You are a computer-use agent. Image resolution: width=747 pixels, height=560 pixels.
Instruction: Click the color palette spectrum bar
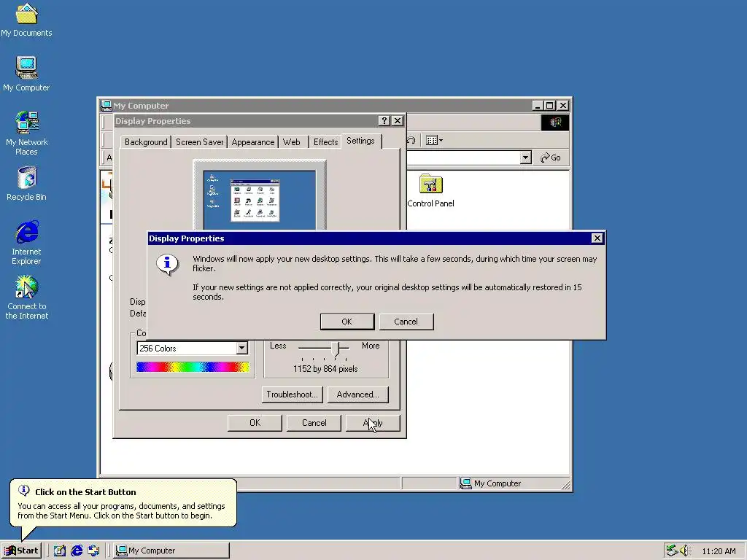[x=193, y=367]
